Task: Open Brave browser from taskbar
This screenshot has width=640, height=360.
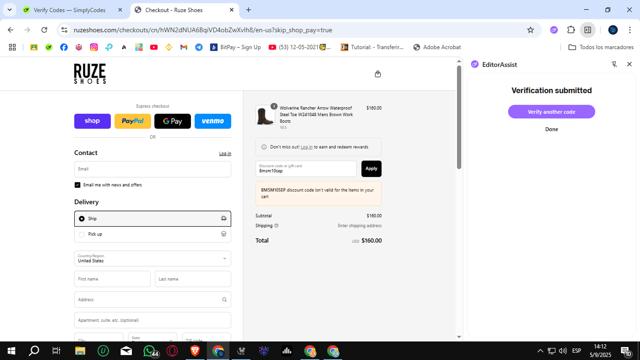Action: (195, 351)
